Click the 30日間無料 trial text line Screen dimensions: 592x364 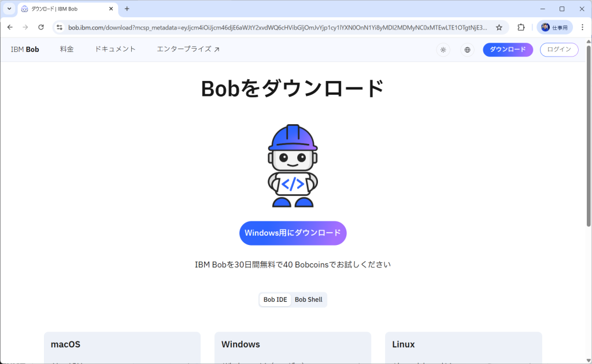[293, 265]
